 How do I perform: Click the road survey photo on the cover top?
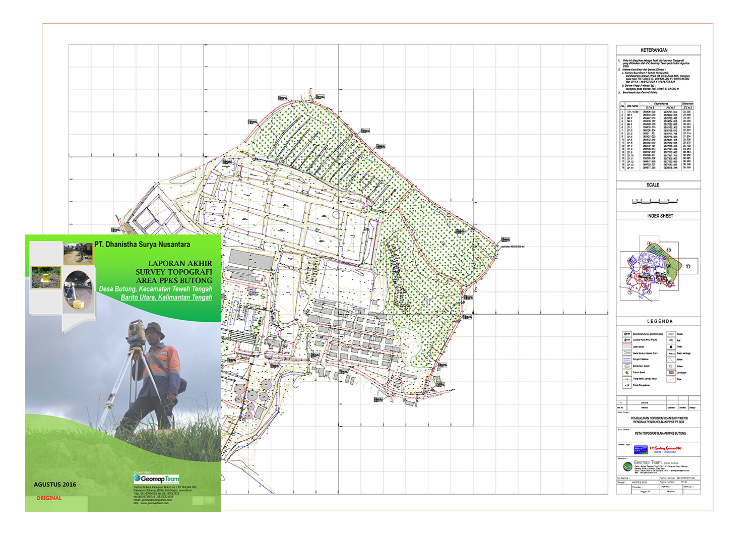(x=78, y=253)
